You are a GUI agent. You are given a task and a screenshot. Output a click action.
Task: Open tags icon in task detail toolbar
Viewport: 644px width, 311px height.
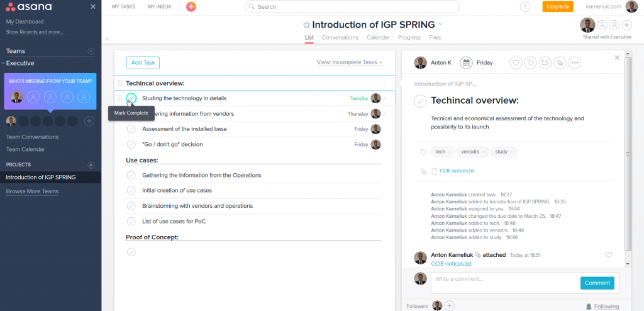[531, 63]
